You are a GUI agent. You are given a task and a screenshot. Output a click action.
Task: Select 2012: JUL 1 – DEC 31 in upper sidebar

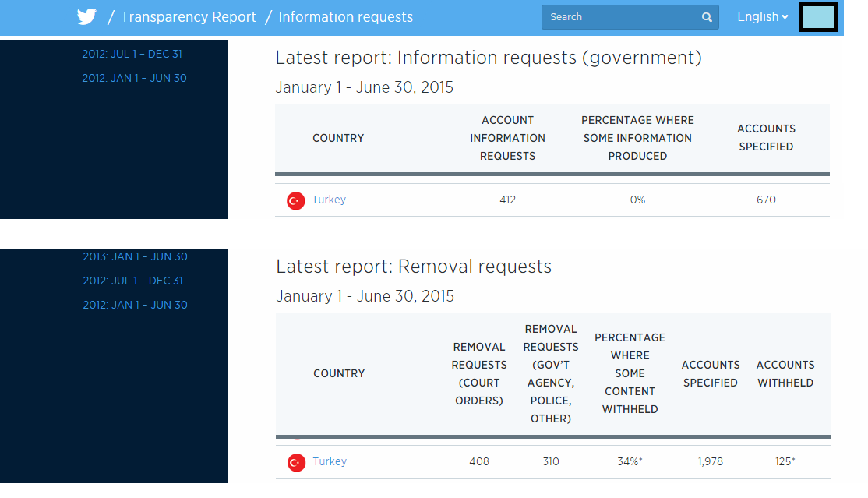pos(132,54)
